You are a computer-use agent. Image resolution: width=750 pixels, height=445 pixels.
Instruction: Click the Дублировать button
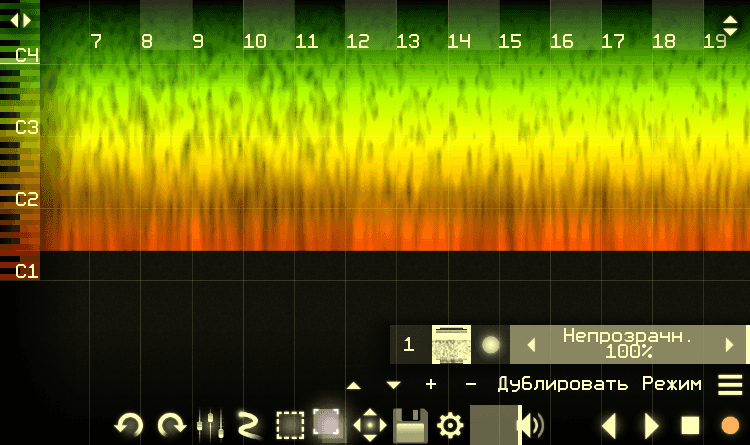pyautogui.click(x=563, y=384)
